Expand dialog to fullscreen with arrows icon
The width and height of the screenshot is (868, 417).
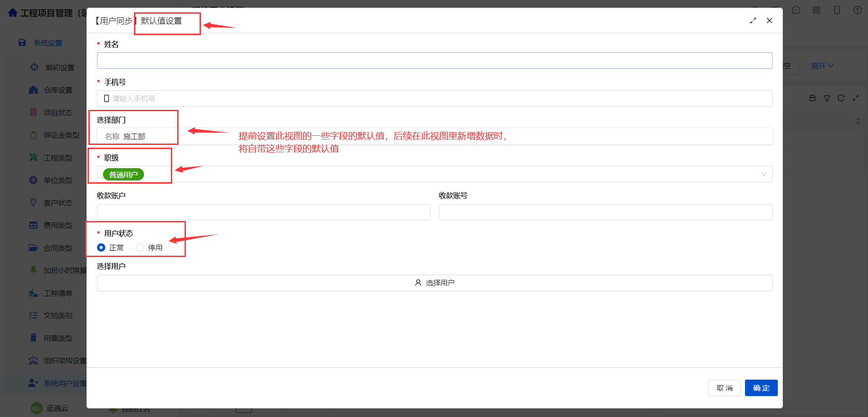coord(753,21)
